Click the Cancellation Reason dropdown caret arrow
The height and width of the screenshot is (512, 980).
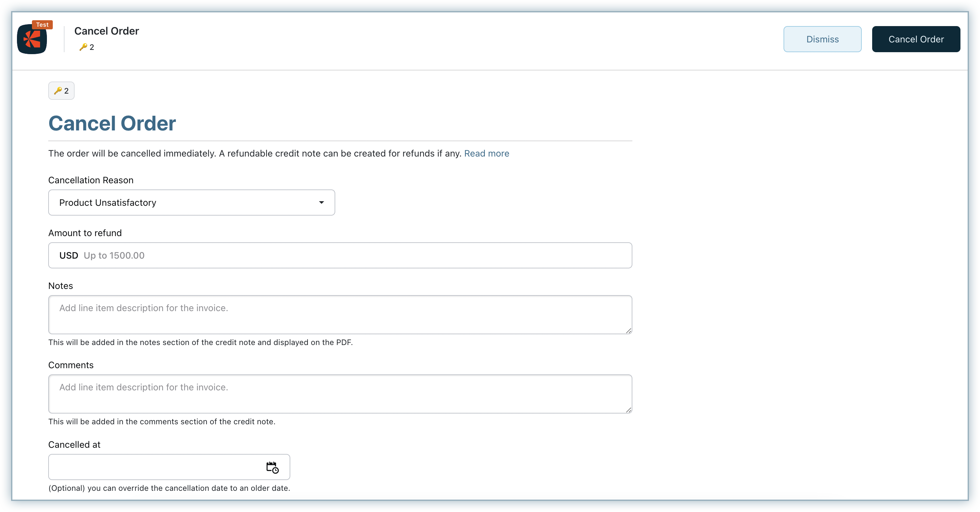[322, 203]
